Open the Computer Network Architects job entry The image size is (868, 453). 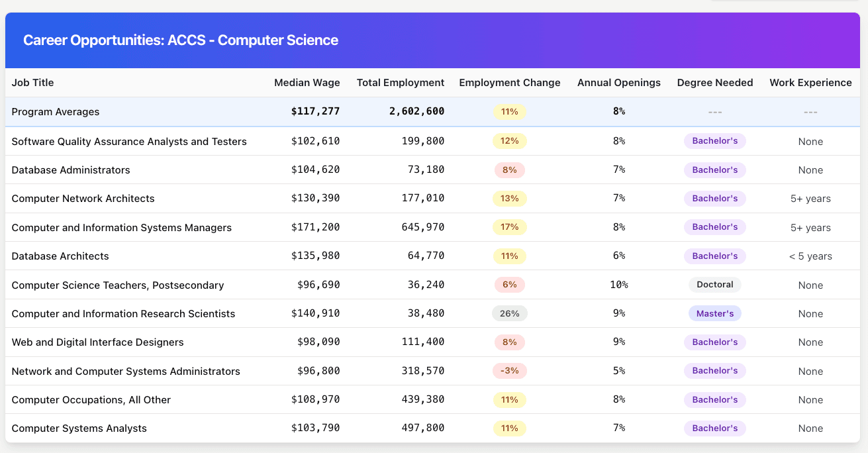click(83, 198)
